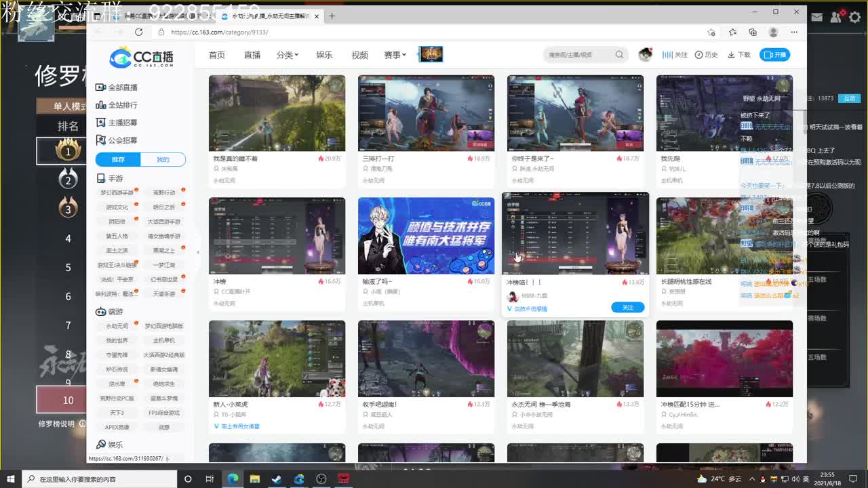Image resolution: width=868 pixels, height=488 pixels.
Task: Click the 车主专用女语音 tag link
Action: (237, 426)
